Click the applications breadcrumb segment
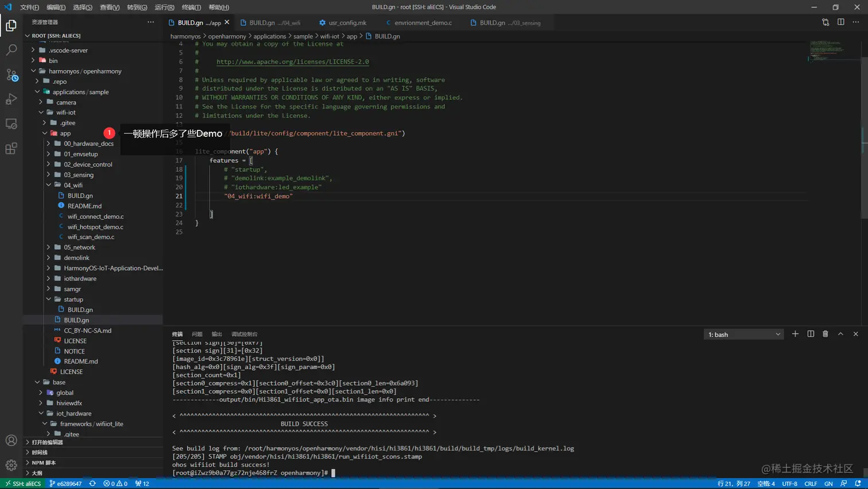Screen dimensions: 868x489 270,36
